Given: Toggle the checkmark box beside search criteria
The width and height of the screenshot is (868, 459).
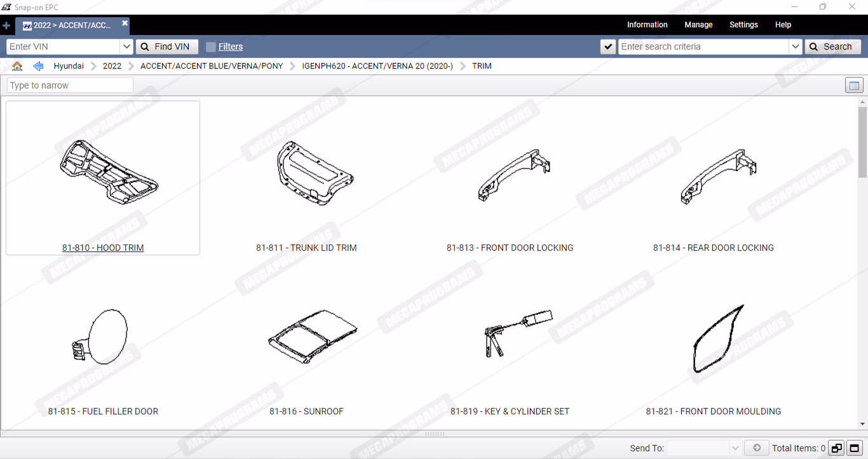Looking at the screenshot, I should 607,47.
